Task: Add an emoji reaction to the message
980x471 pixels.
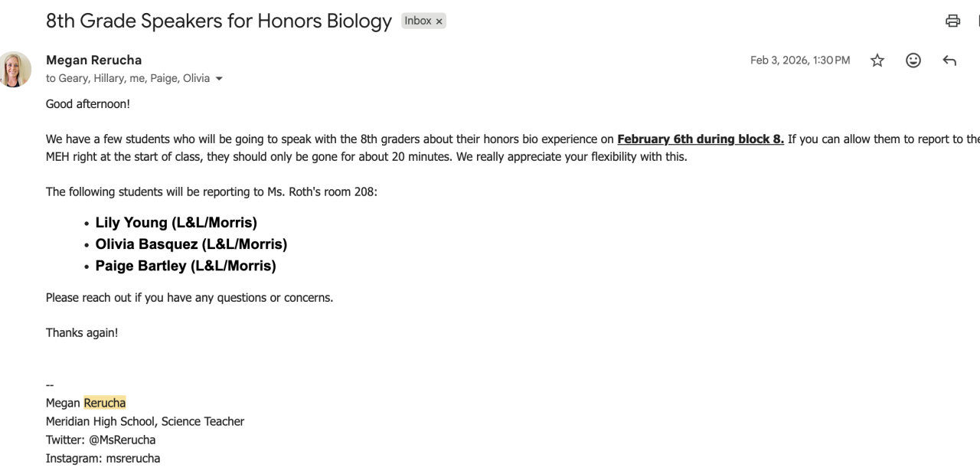Action: pyautogui.click(x=913, y=61)
